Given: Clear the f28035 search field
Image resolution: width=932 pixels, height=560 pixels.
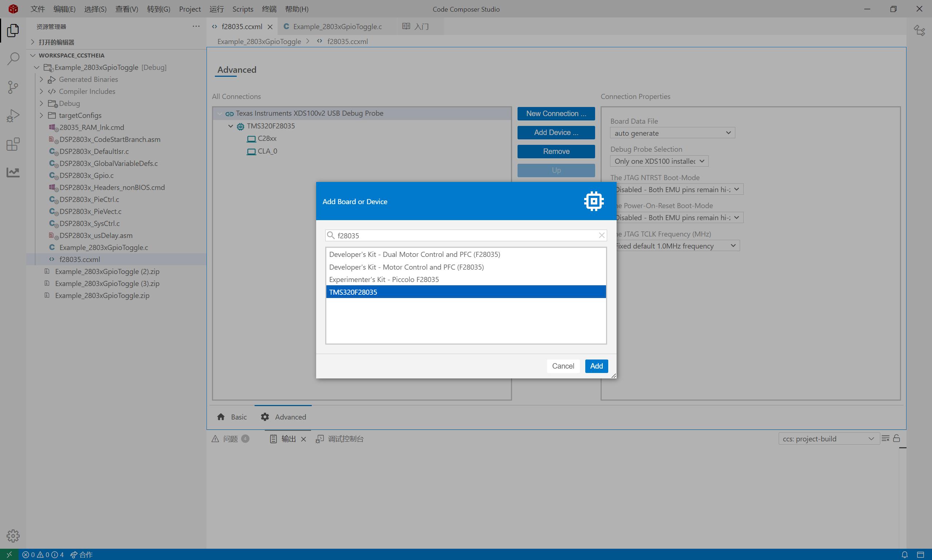Looking at the screenshot, I should pyautogui.click(x=602, y=235).
